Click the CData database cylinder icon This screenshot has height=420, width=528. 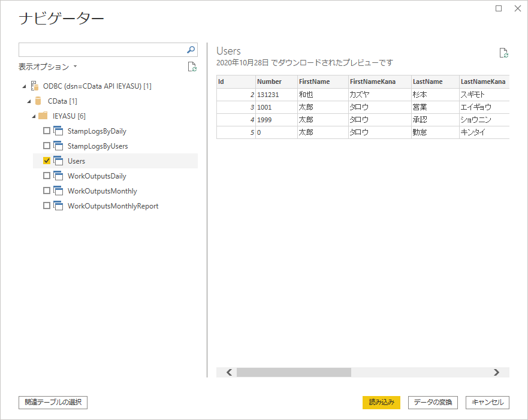click(x=38, y=101)
